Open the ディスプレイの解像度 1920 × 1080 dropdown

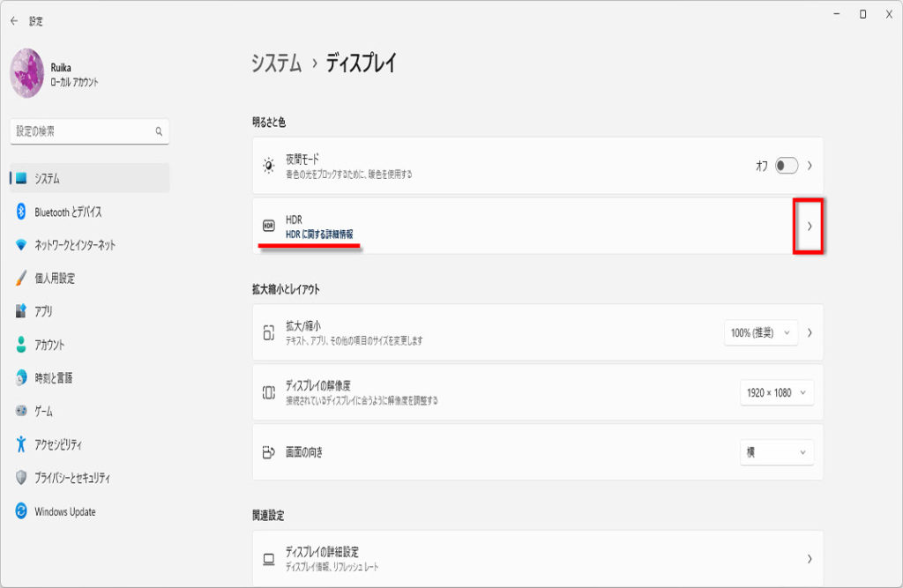(776, 393)
